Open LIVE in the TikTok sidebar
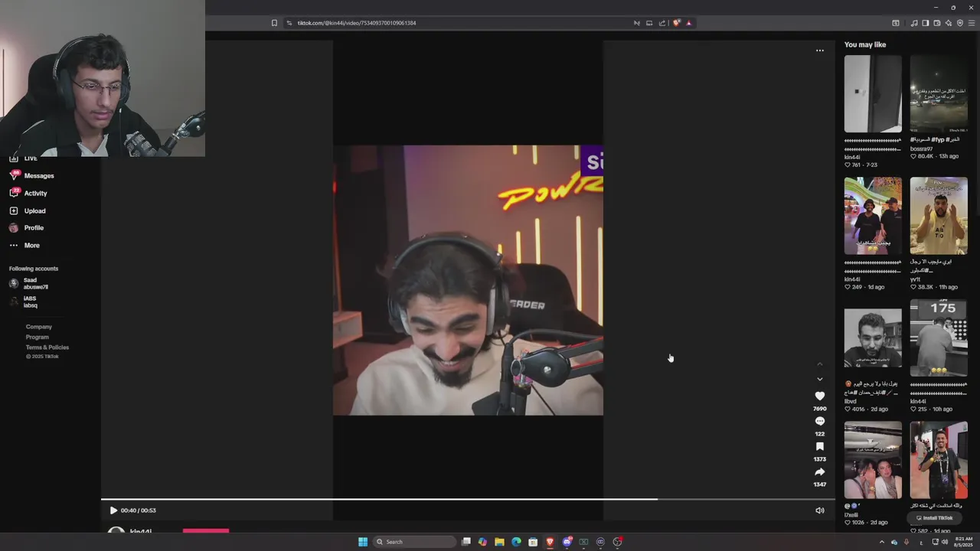 24,158
